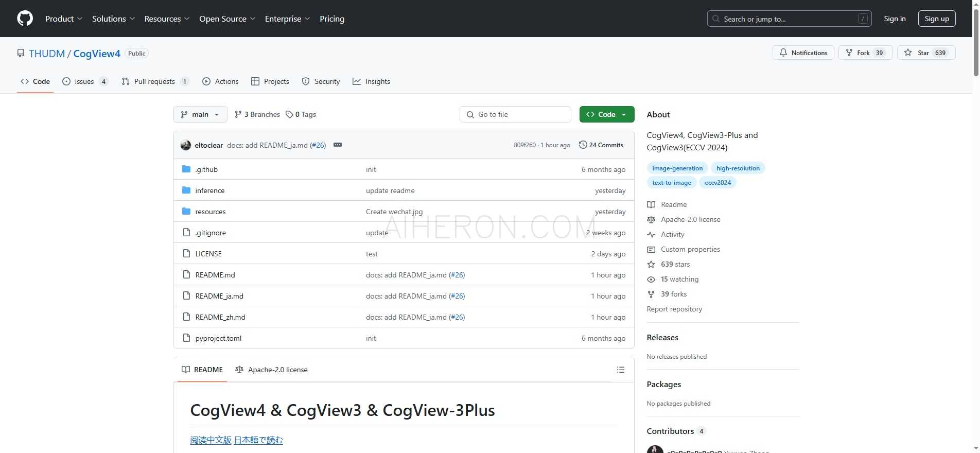Screen dimensions: 980x453
Task: Click the Report repository link
Action: [x=674, y=309]
